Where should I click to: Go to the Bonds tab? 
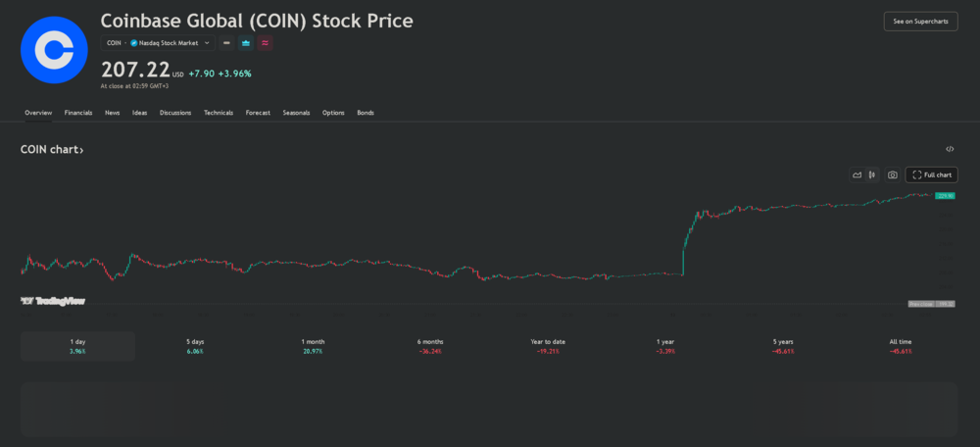[366, 113]
